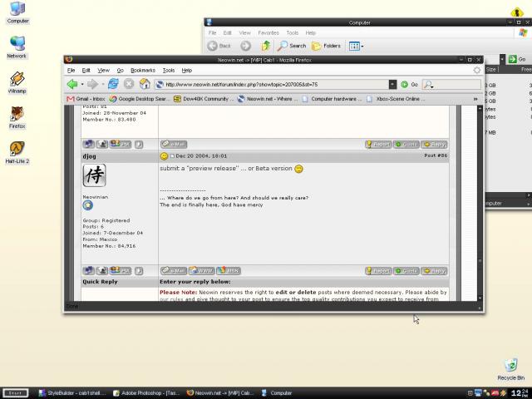This screenshot has height=399, width=532.
Task: Open the Back button history dropdown
Action: coord(82,84)
